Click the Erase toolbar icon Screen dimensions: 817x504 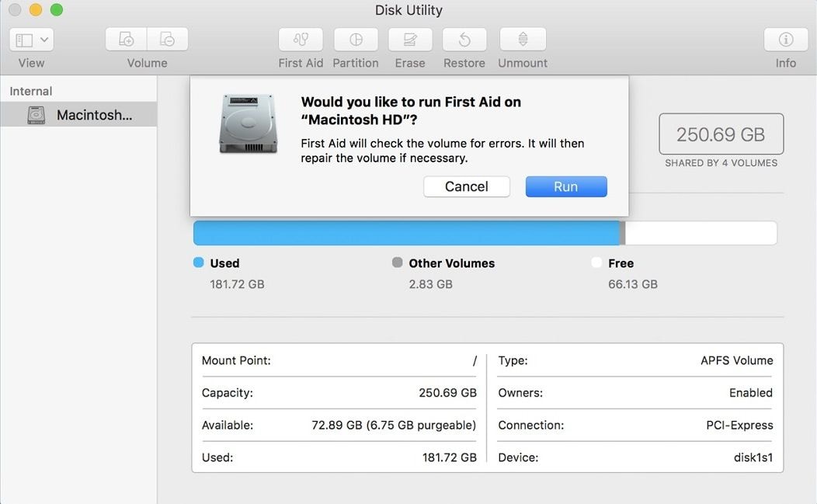(410, 39)
